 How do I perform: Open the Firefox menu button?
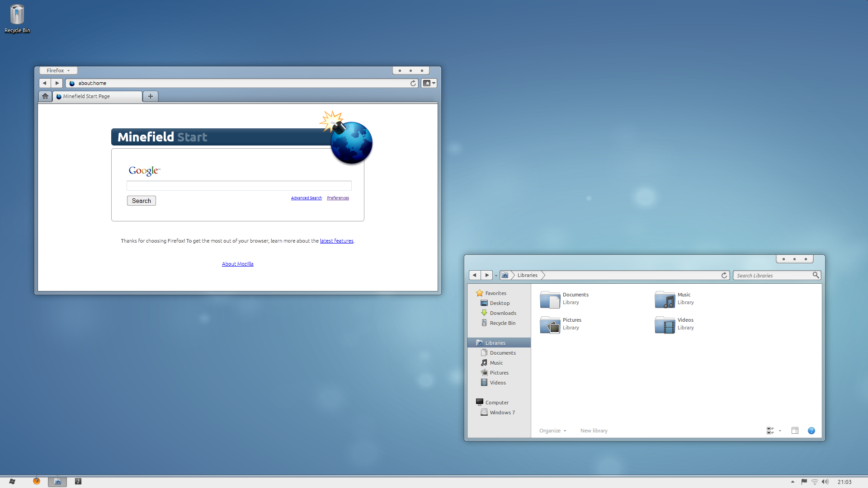[58, 70]
